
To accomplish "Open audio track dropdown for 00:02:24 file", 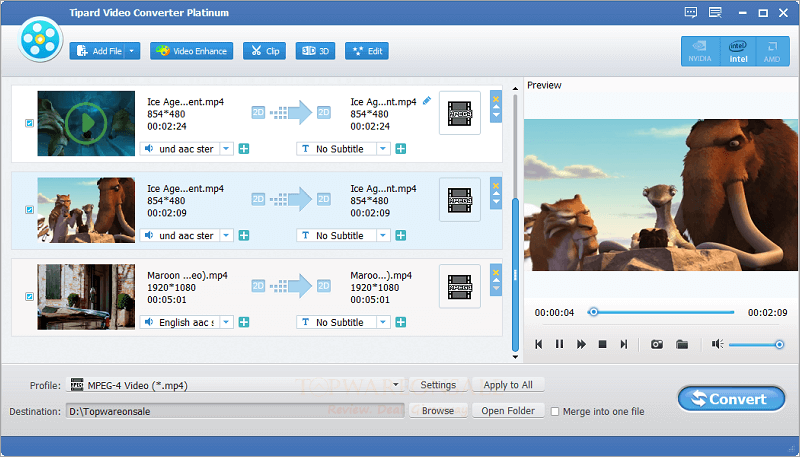I will (x=227, y=149).
